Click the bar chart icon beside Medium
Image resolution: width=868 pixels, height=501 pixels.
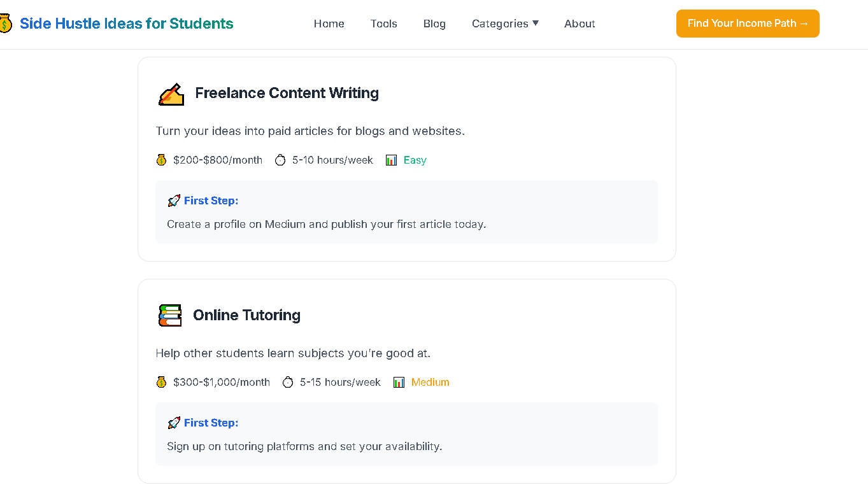tap(399, 382)
